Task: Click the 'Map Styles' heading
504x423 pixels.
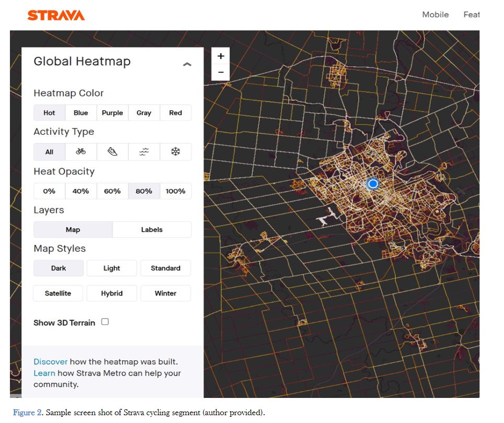Action: [x=60, y=249]
